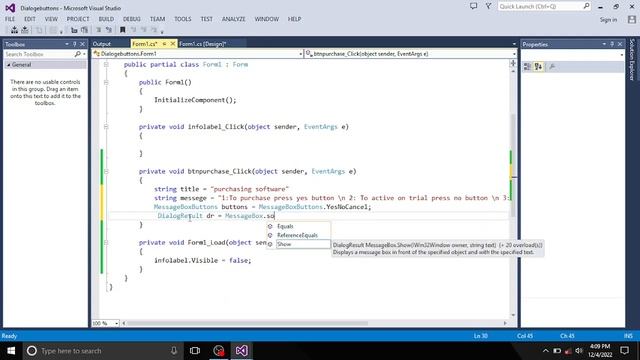
Task: Close the Properties panel
Action: point(620,44)
